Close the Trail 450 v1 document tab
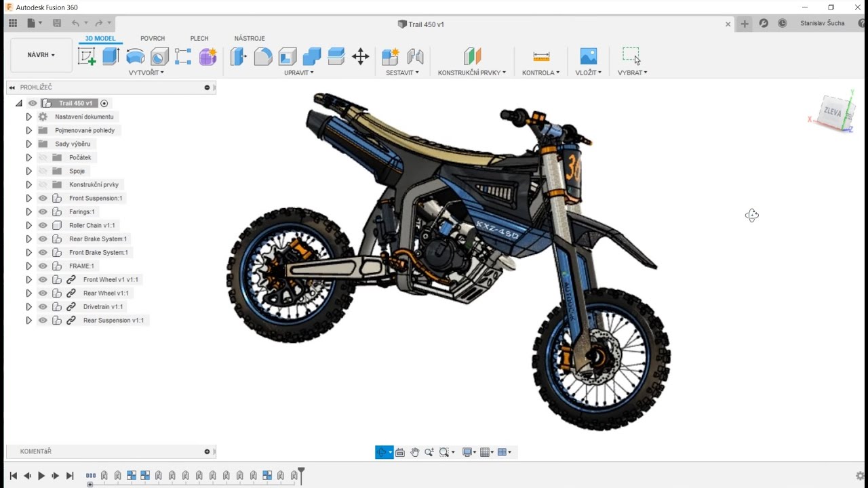 point(728,24)
